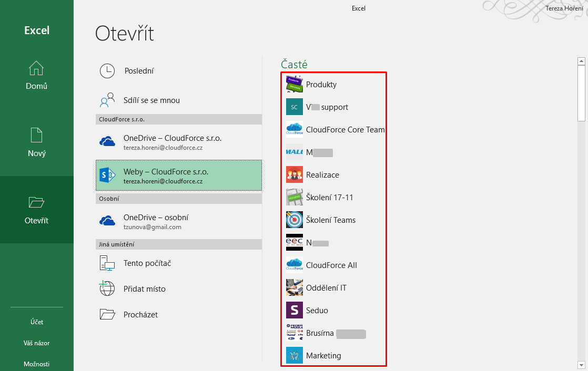Click the Přidat místo globe icon
Viewport: 588px width, 371px height.
coord(107,288)
